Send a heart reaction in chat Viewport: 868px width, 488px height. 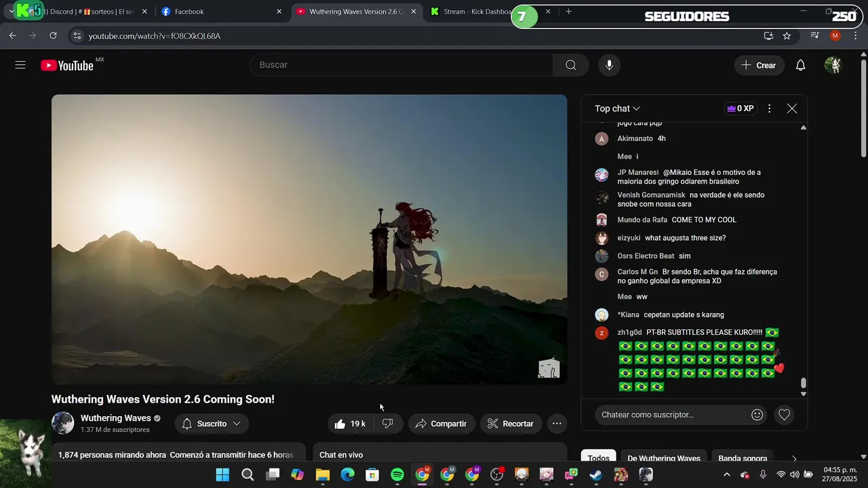point(784,415)
